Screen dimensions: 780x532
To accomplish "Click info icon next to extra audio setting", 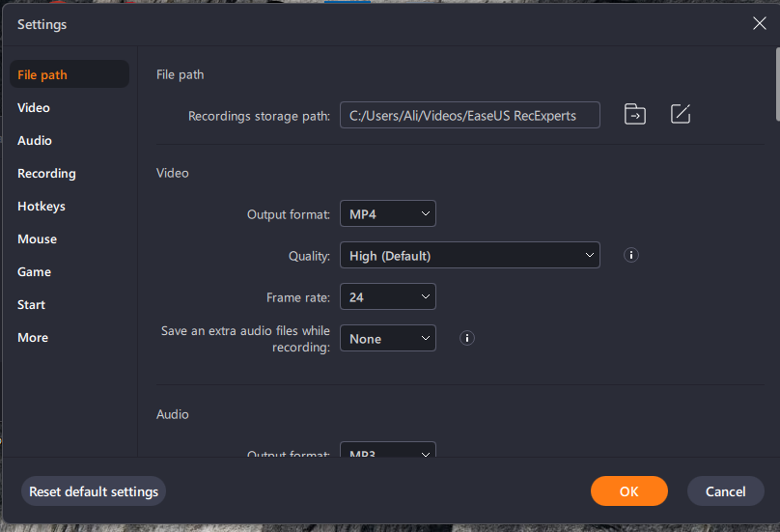I will click(x=467, y=339).
